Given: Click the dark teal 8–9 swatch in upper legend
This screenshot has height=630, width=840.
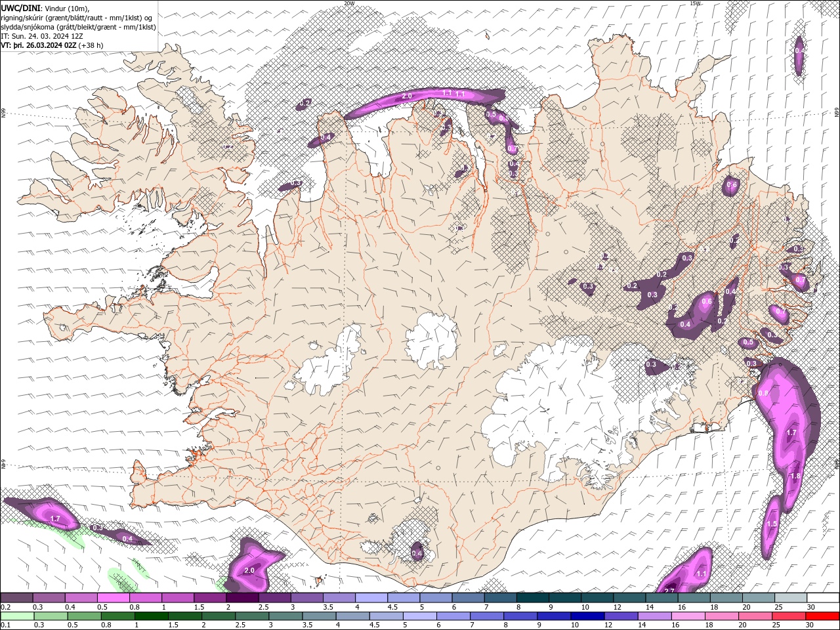Looking at the screenshot, I should pos(532,598).
